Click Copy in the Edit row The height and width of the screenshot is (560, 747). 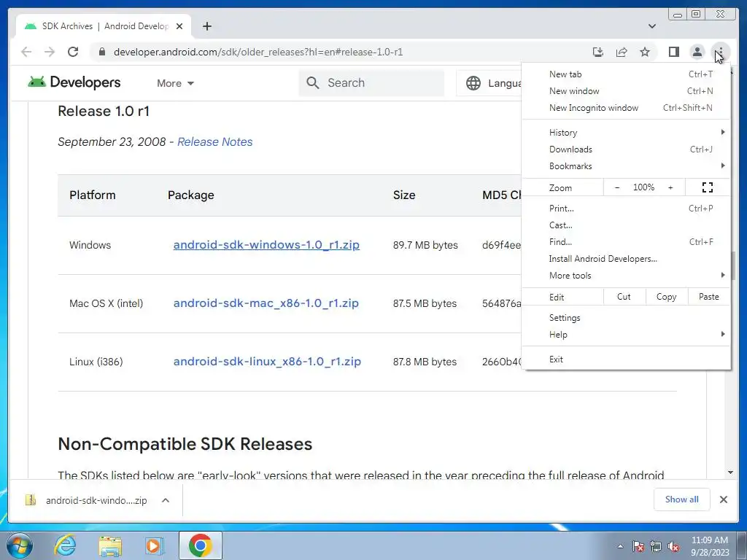click(667, 297)
